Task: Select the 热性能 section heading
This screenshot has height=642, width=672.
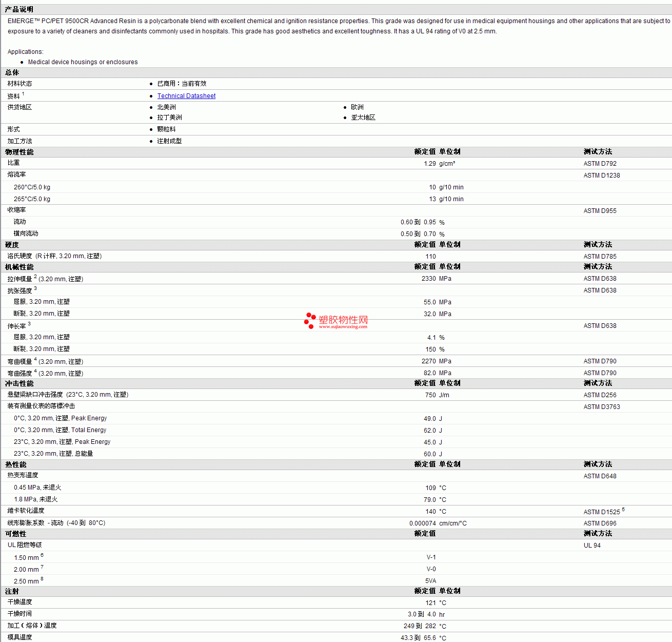Action: click(x=16, y=464)
